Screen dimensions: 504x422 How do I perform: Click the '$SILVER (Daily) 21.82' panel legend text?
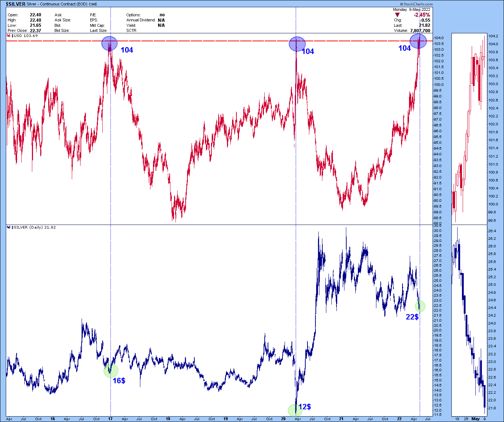34,227
